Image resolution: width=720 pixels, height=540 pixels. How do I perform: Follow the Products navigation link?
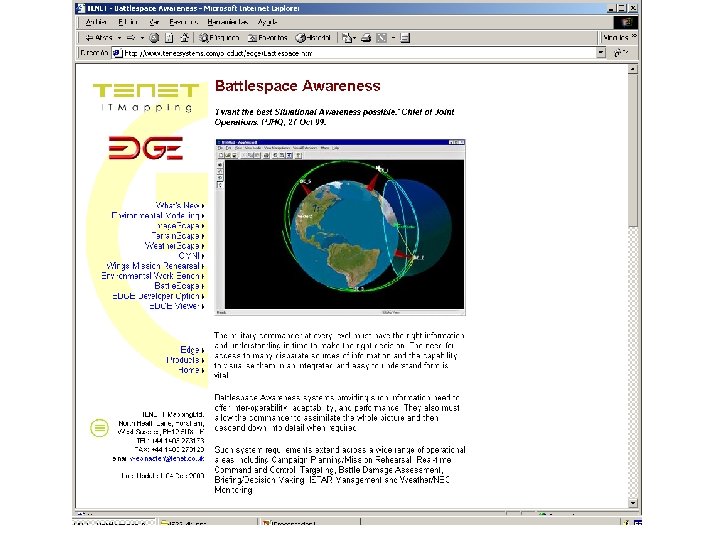185,360
